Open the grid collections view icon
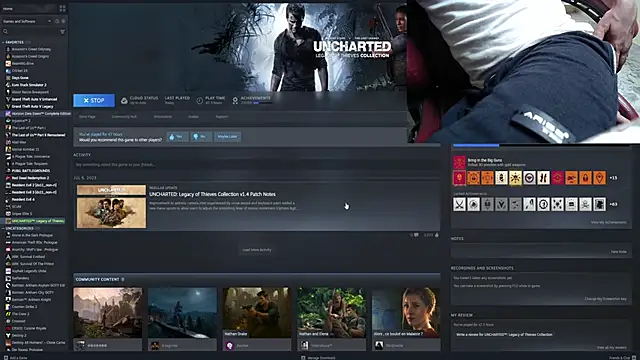Screen dimensions: 640x360 (x=62, y=8)
